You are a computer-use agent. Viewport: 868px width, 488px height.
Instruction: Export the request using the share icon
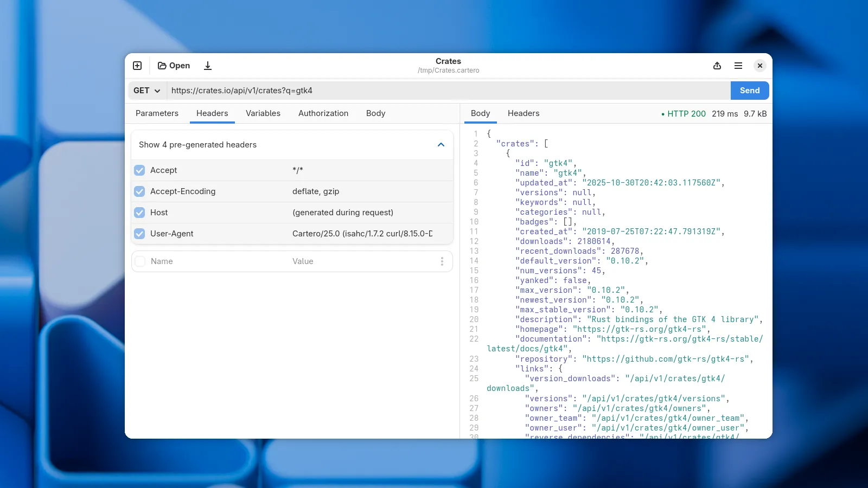pos(717,65)
